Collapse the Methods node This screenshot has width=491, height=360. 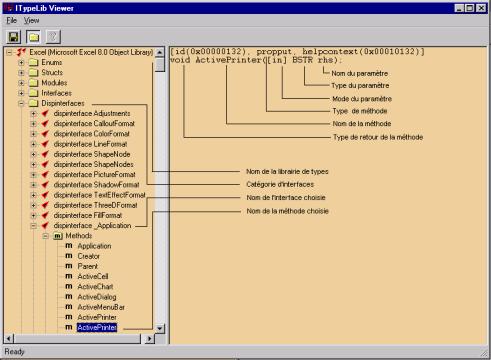[46, 236]
